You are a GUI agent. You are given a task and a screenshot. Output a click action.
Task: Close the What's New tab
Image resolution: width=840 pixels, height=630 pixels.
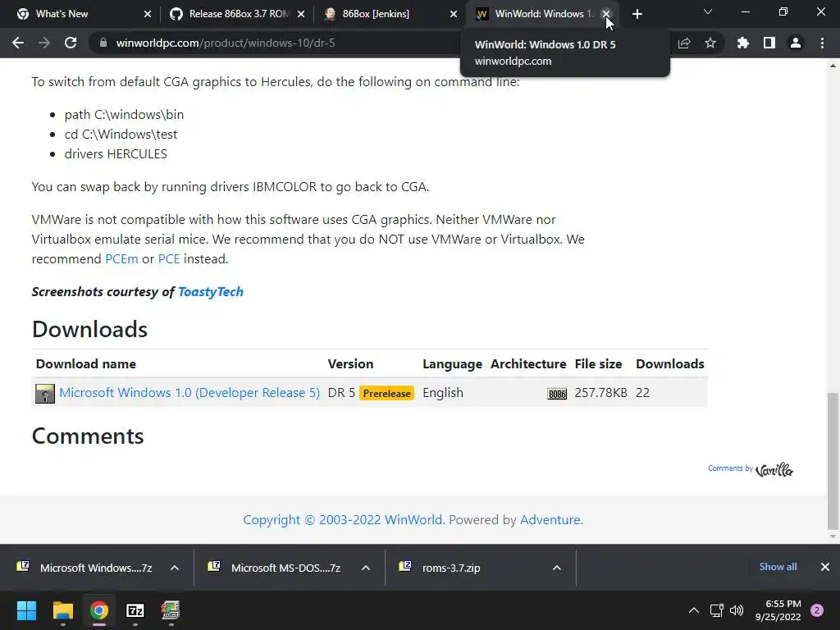pyautogui.click(x=148, y=14)
